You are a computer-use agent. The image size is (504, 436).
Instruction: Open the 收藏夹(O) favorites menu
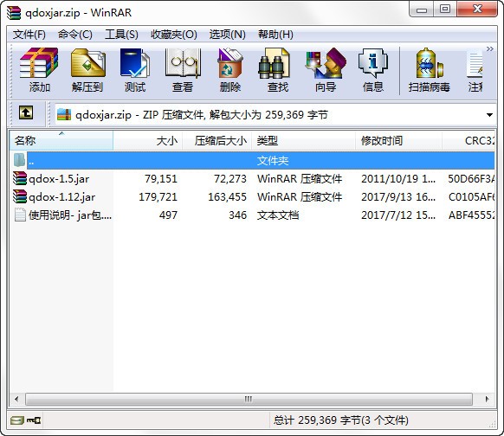tap(174, 35)
